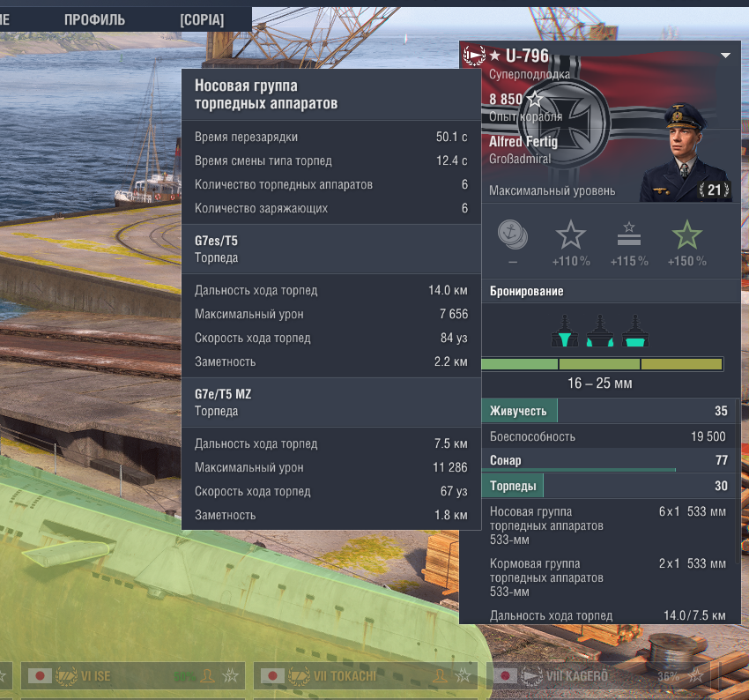Click the commander Alfred Fertig portrait

click(x=686, y=152)
